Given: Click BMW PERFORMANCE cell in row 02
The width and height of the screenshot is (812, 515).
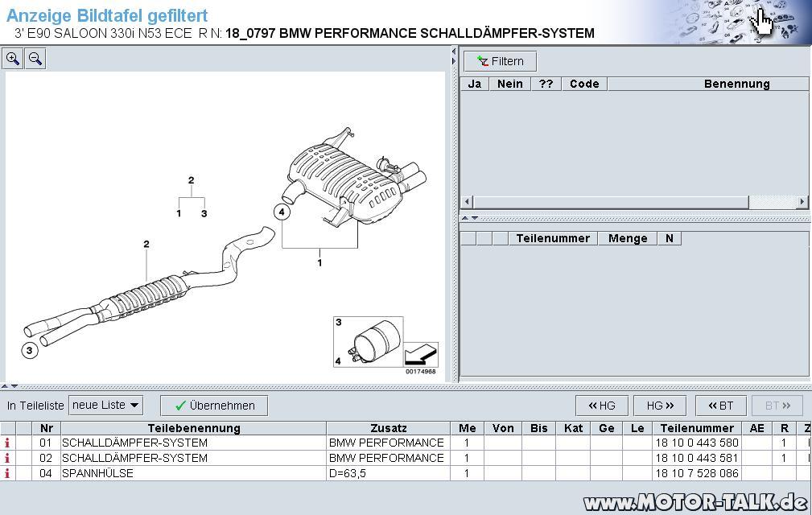Looking at the screenshot, I should [389, 458].
